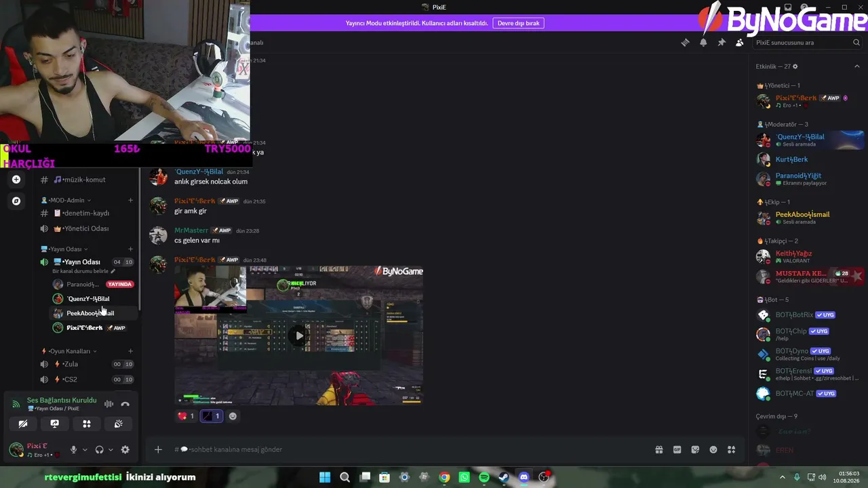This screenshot has height=488, width=868.
Task: Create a channel in Yayın Odası category
Action: pos(130,249)
